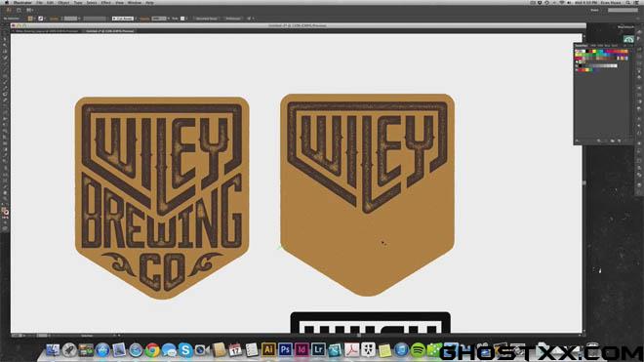This screenshot has width=644, height=362.
Task: Click the Document Setup button
Action: click(206, 19)
